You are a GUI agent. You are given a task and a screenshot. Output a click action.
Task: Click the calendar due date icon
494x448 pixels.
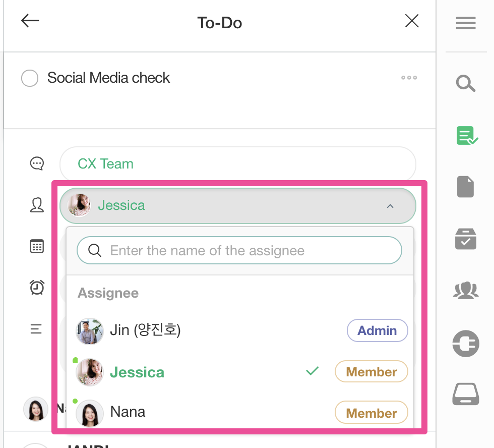37,246
